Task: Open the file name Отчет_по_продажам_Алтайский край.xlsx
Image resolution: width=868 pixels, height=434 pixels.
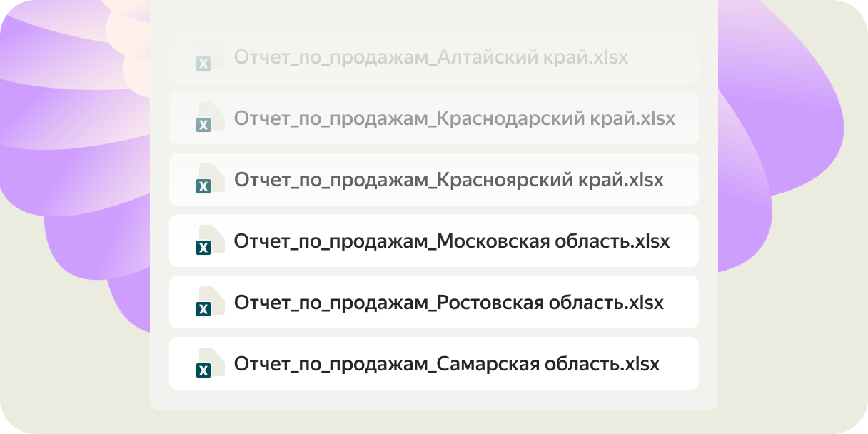Action: 430,57
